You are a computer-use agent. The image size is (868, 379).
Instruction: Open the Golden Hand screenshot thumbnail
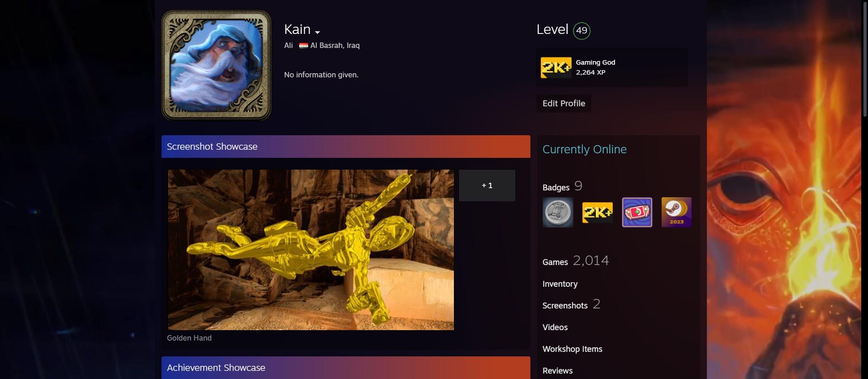(311, 250)
